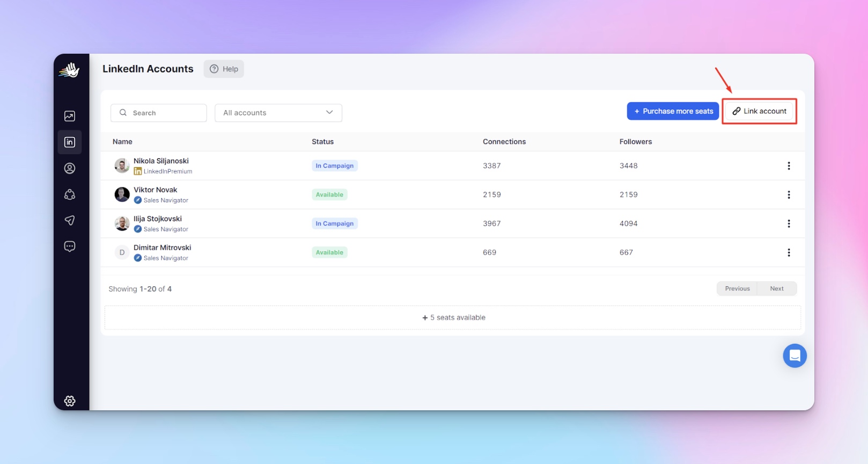Open the blue live chat widget
This screenshot has width=868, height=464.
pyautogui.click(x=795, y=356)
